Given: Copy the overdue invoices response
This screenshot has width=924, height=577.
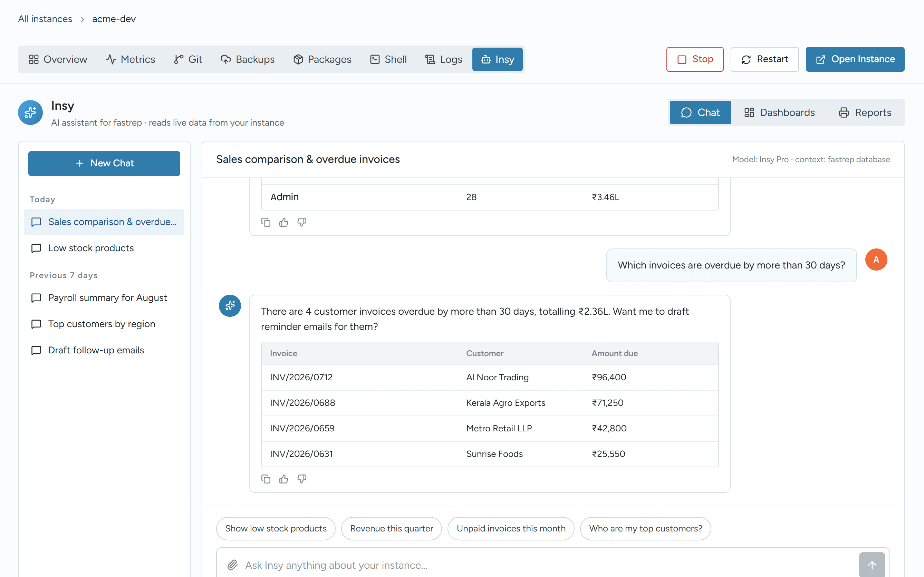Looking at the screenshot, I should (266, 479).
